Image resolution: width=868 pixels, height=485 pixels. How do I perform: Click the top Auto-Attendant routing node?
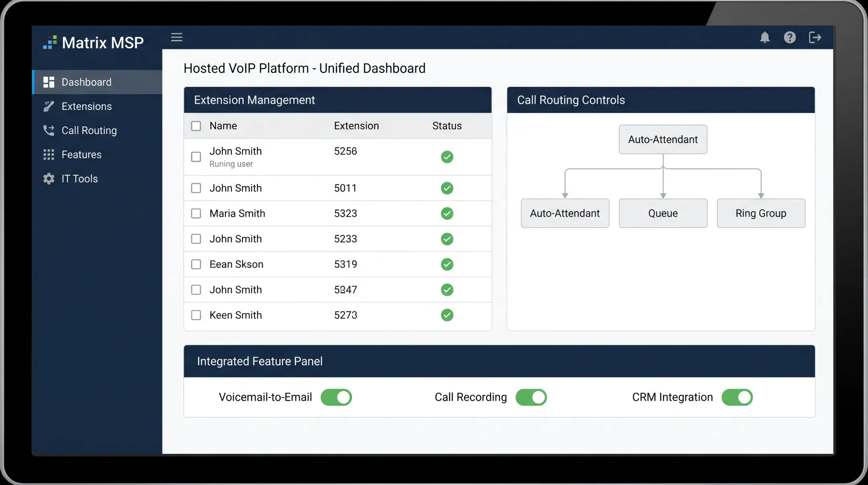click(663, 140)
